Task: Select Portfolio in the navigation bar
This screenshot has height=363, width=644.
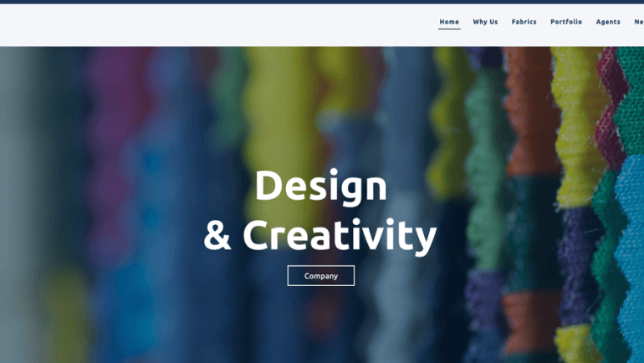Action: tap(566, 22)
